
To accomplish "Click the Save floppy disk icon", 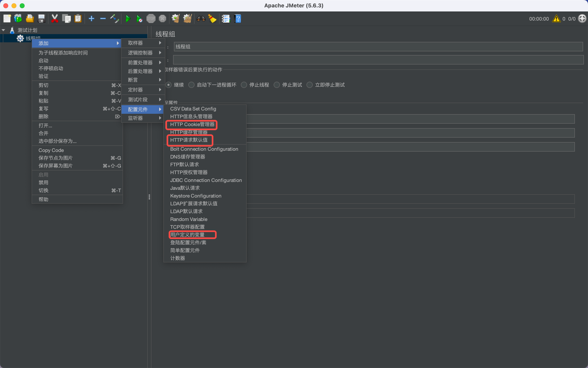I will coord(42,18).
